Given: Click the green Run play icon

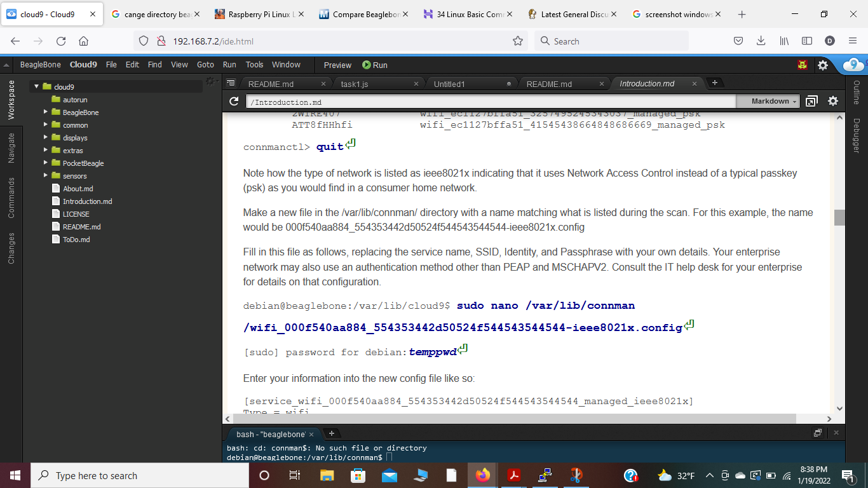Looking at the screenshot, I should tap(367, 65).
